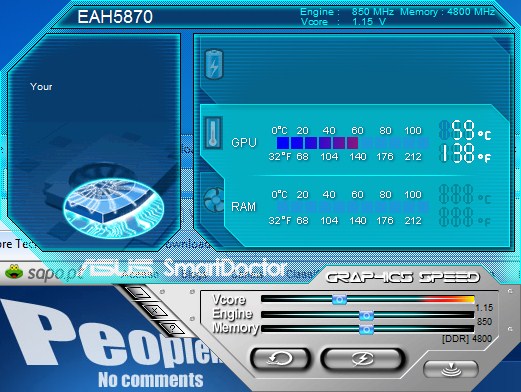The width and height of the screenshot is (521, 392).
Task: Click the 'Your' text in left panel
Action: (41, 87)
